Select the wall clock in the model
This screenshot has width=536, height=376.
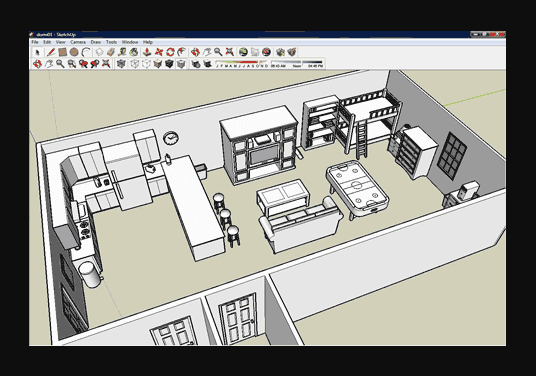point(171,138)
